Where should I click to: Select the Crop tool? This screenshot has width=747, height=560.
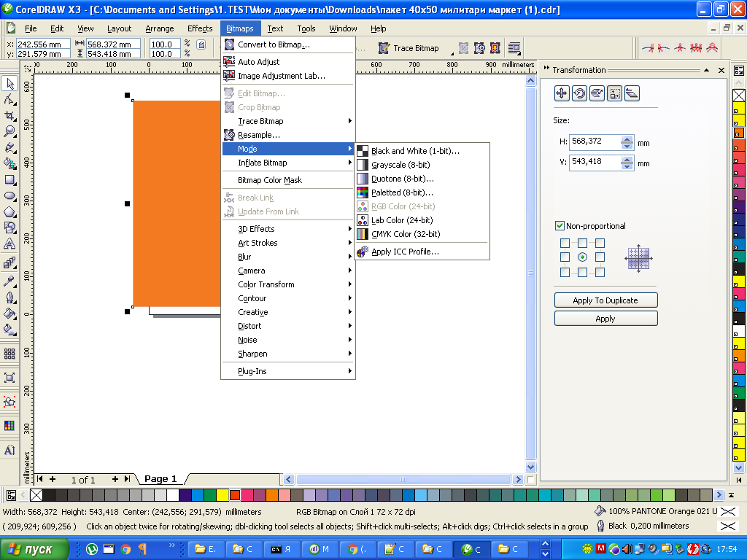click(9, 115)
